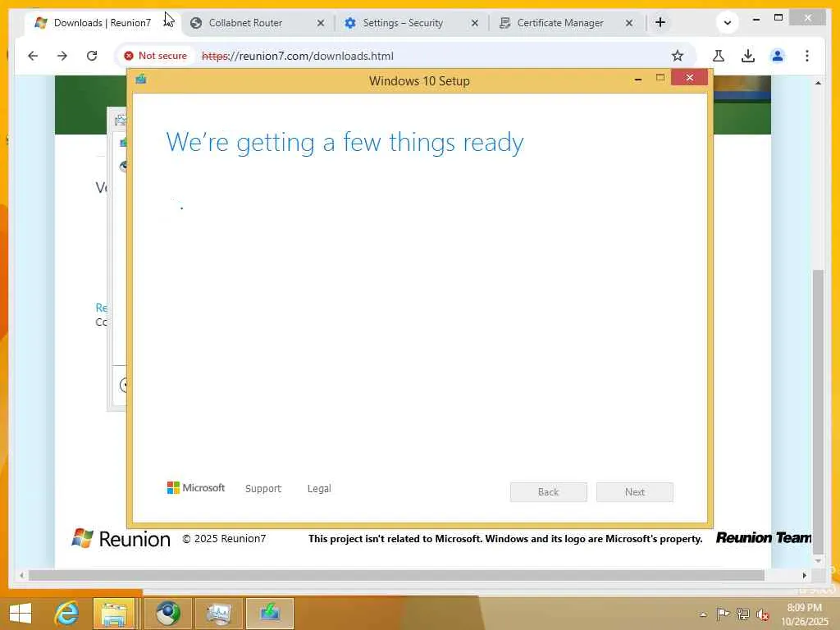Image resolution: width=840 pixels, height=630 pixels.
Task: Click the Next button in Setup
Action: pos(635,492)
